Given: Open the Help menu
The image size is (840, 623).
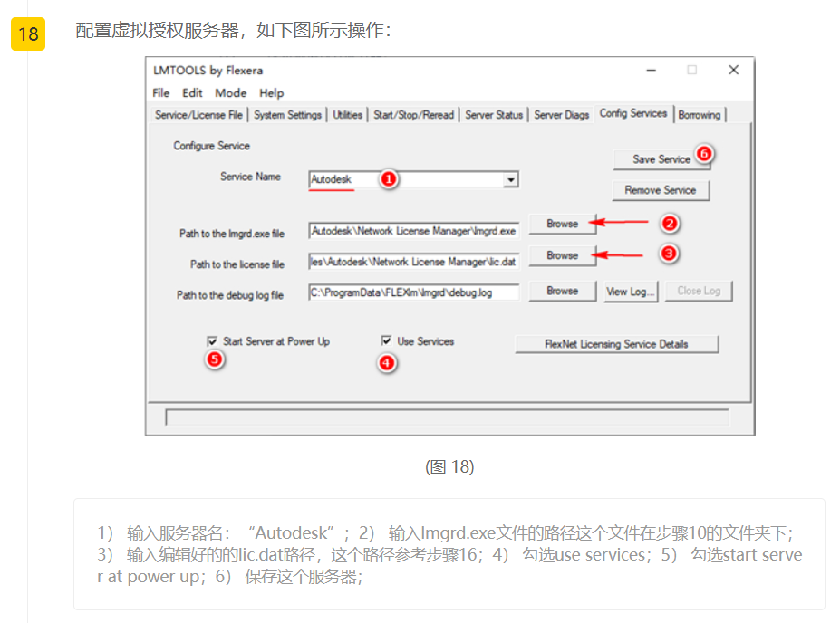Looking at the screenshot, I should coord(271,92).
